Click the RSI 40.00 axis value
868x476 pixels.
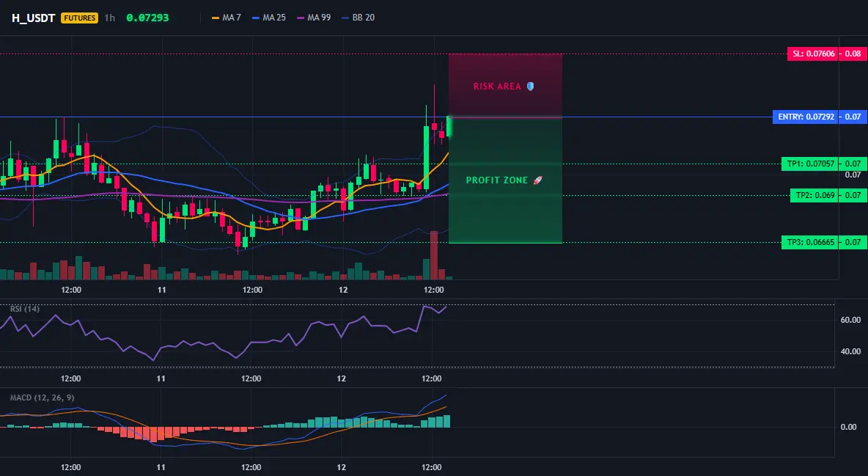[850, 351]
